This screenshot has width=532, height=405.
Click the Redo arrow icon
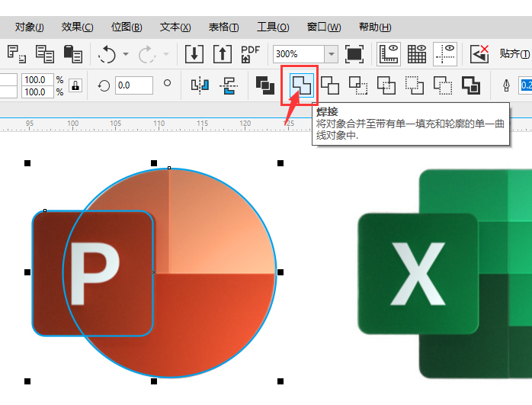point(147,54)
